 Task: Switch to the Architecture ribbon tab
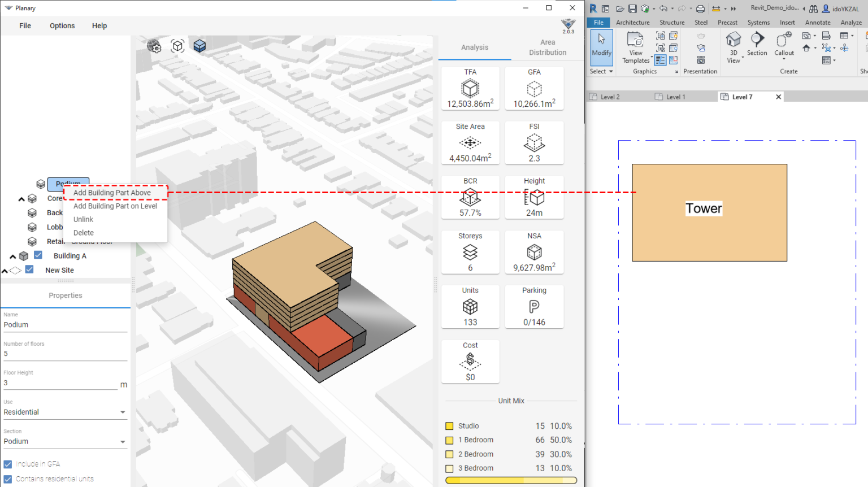click(632, 22)
